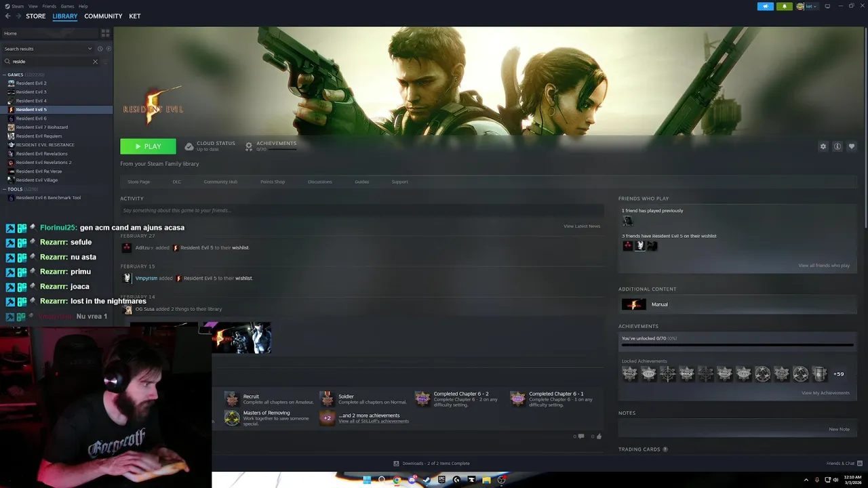
Task: Click the ket profile avatar
Action: pyautogui.click(x=800, y=6)
